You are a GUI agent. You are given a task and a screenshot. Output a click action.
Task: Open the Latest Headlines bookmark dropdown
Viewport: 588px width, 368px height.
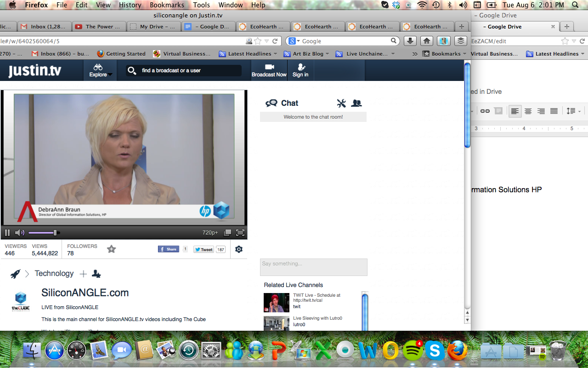click(x=249, y=54)
